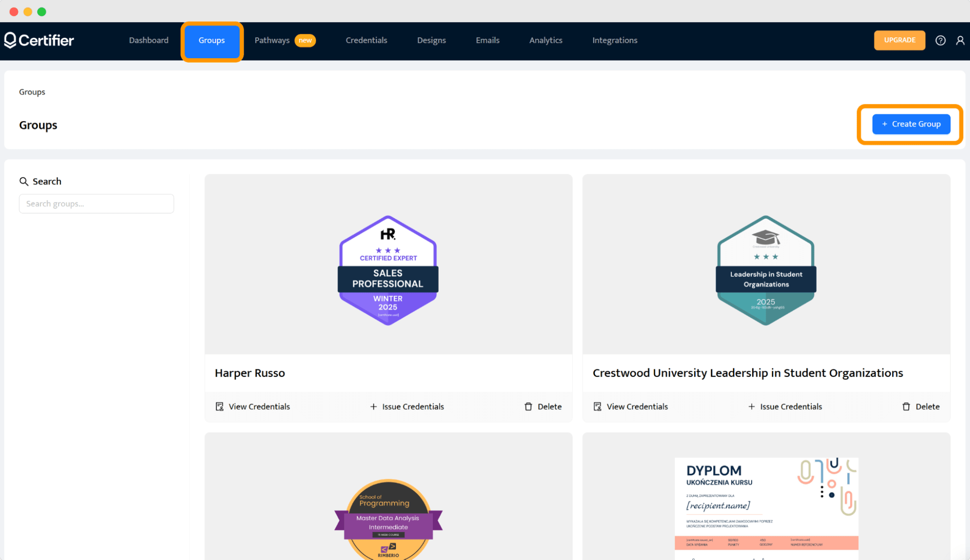Click the trash icon on Crestwood University card
970x560 pixels.
point(906,406)
